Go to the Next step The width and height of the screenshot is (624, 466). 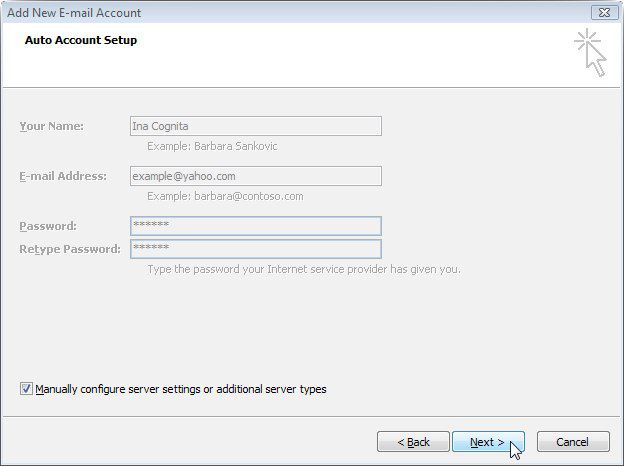[x=488, y=442]
